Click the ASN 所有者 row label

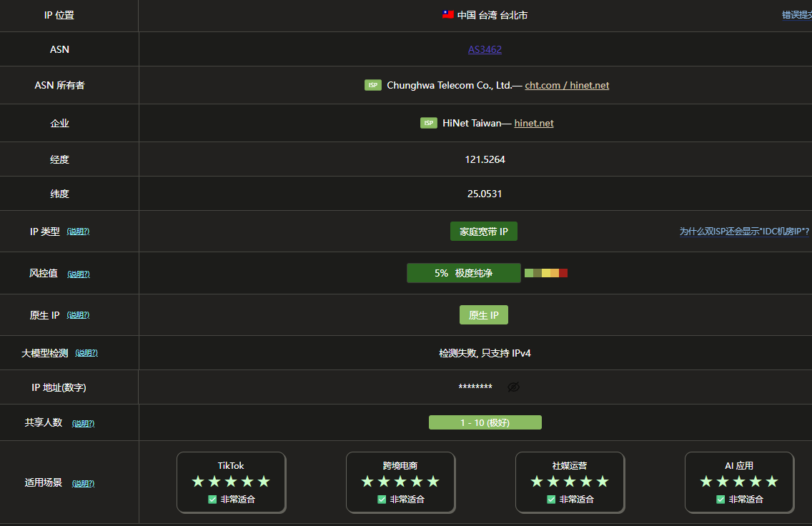59,85
